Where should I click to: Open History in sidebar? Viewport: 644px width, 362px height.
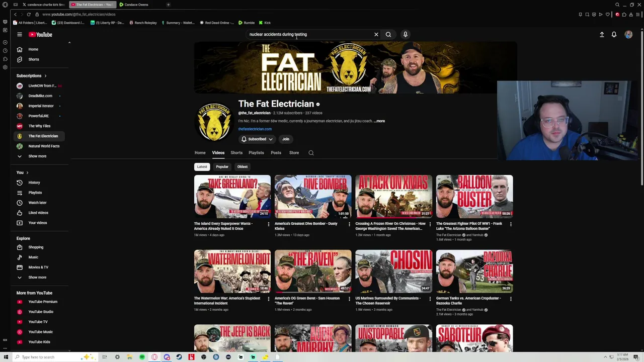40,183
